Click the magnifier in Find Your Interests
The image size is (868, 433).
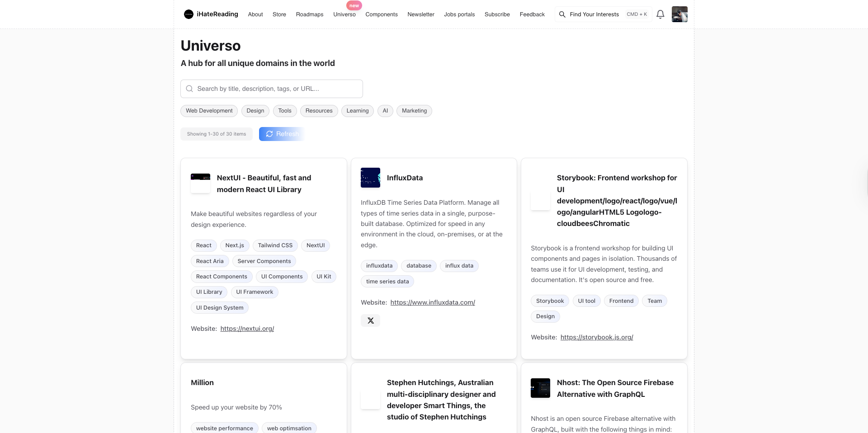(562, 14)
